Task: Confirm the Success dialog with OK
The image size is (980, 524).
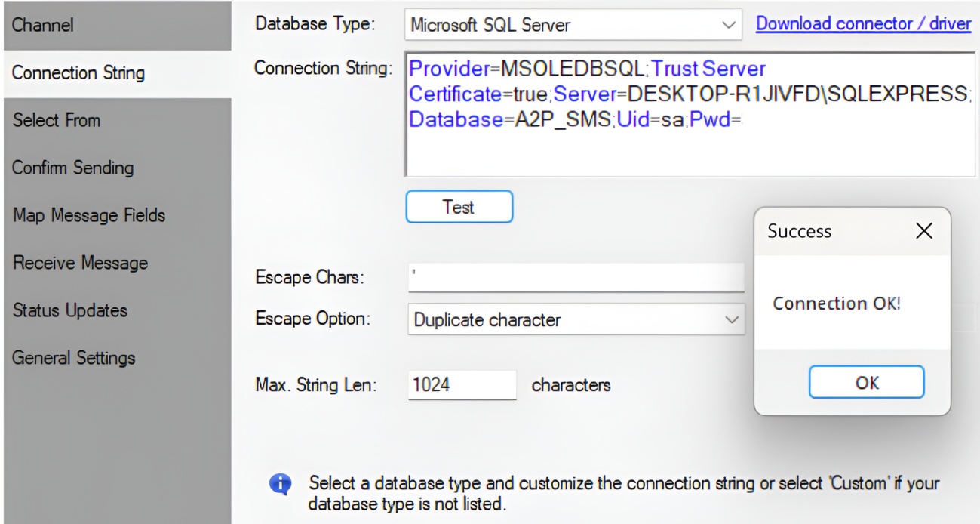Action: pos(867,382)
